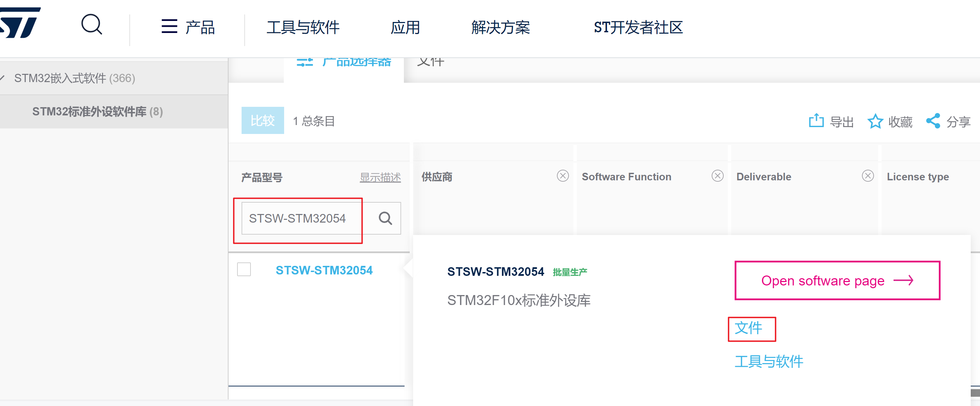
Task: Click the ST logo
Action: coord(21,23)
